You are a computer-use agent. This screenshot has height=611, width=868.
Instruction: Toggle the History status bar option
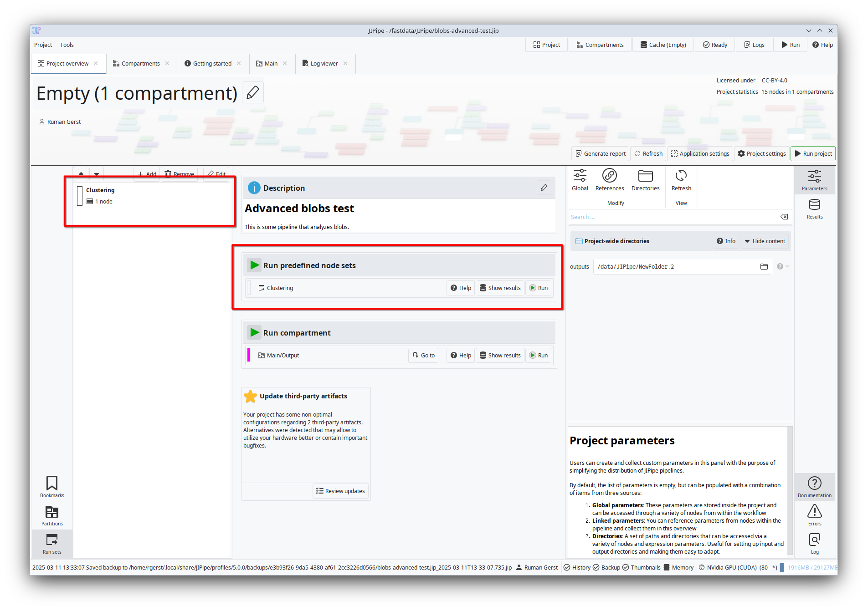coord(577,567)
